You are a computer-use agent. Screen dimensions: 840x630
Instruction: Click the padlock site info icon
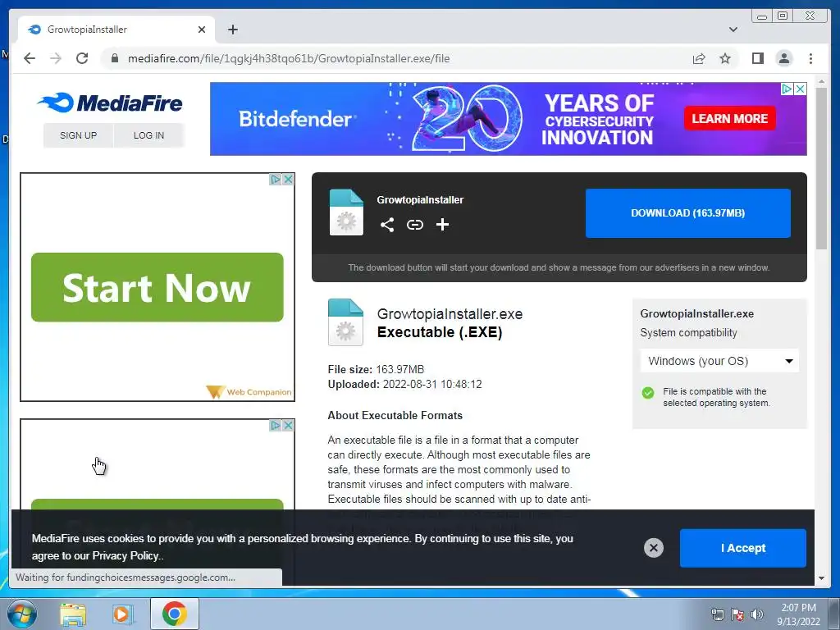(x=114, y=58)
